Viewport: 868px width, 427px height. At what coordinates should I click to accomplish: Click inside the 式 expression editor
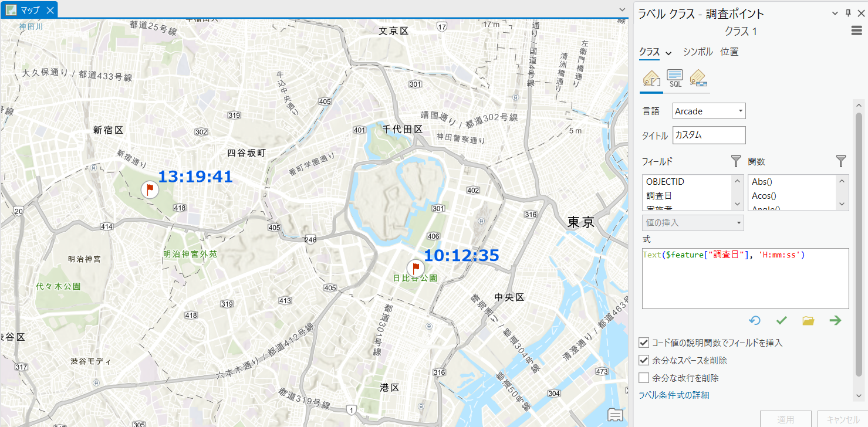pyautogui.click(x=745, y=279)
